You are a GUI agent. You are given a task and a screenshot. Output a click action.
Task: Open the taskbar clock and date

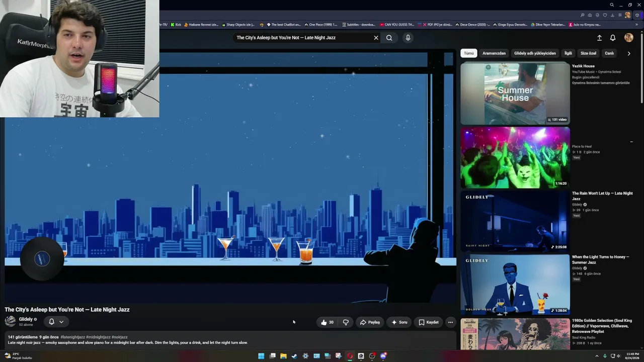632,356
